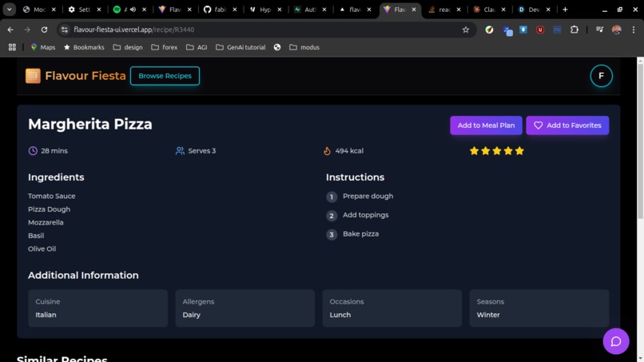Click the Allergens Dairy card
Image resolution: width=644 pixels, height=362 pixels.
pos(244,308)
